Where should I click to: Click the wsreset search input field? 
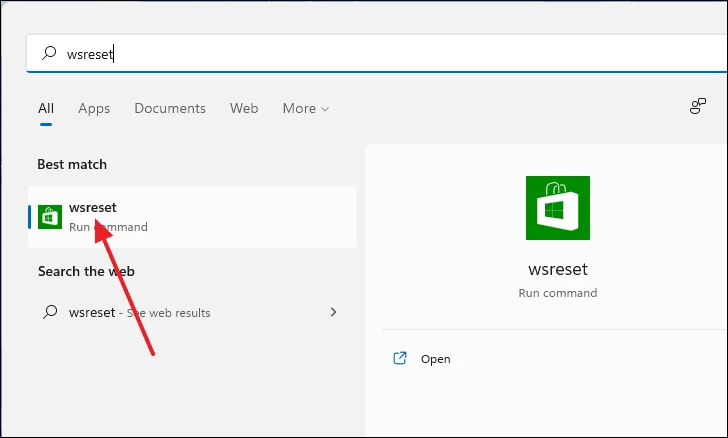pyautogui.click(x=377, y=53)
